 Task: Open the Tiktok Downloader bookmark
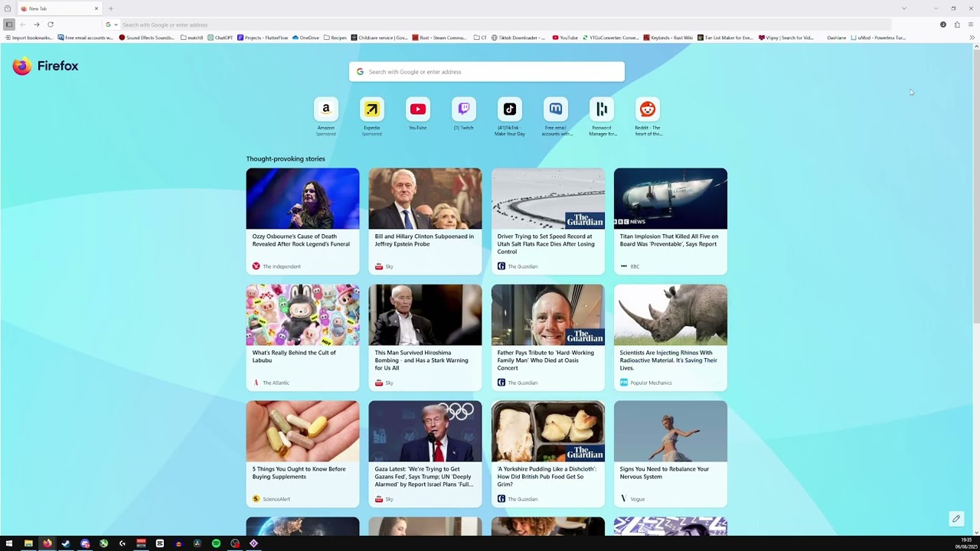[518, 37]
